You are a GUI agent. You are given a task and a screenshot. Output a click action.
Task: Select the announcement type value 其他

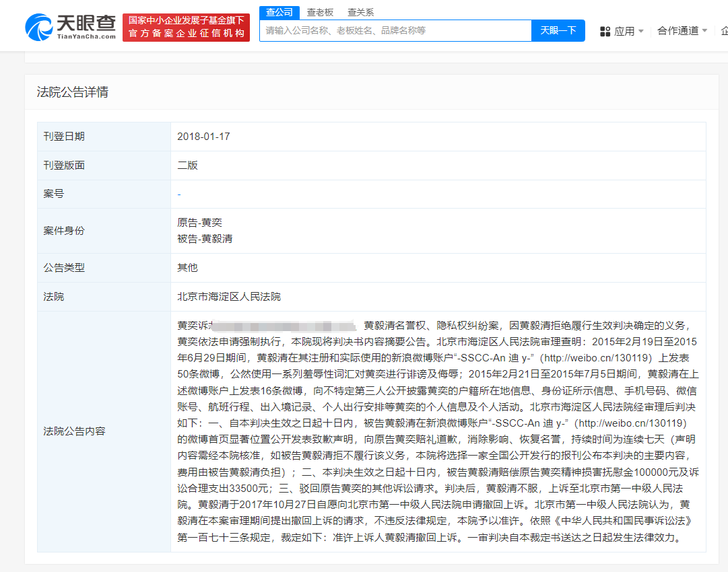188,268
